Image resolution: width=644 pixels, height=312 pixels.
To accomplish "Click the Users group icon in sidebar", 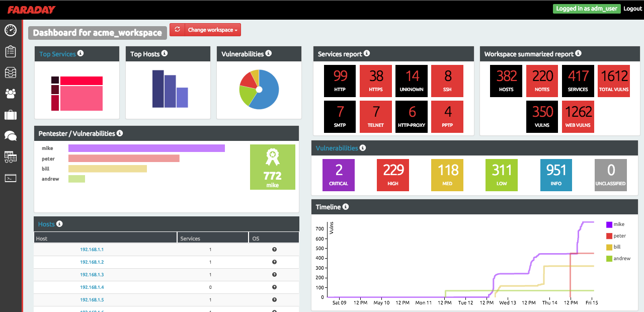I will point(10,93).
